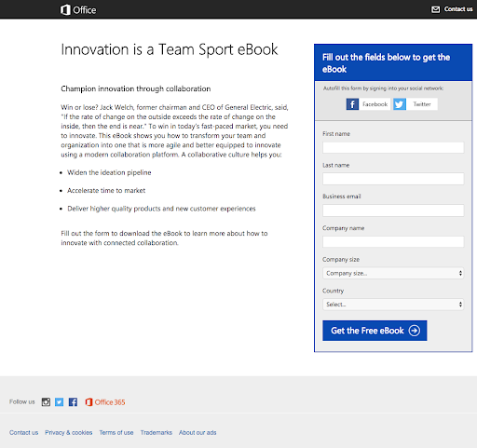Expand the Company size dropdown
Screen dimensions: 477x448
tap(393, 273)
